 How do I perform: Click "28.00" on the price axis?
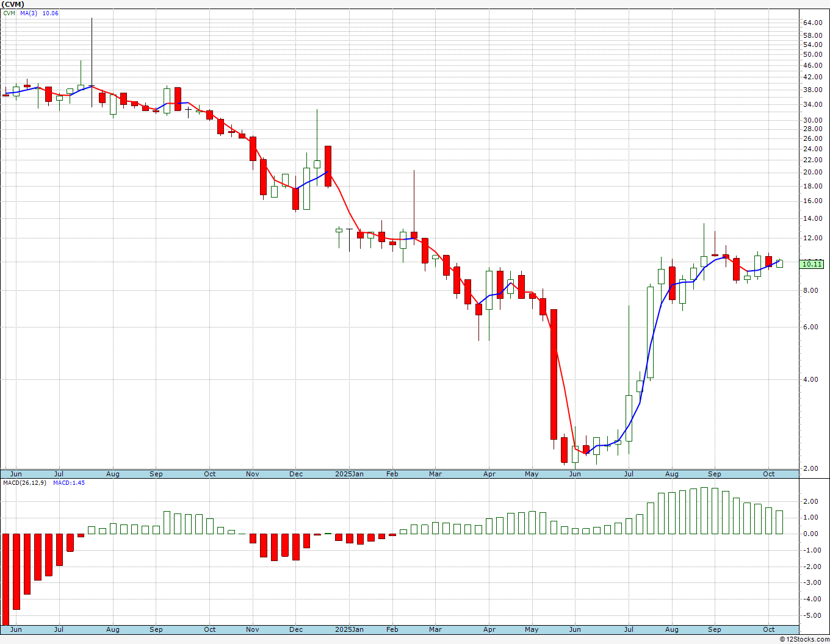coord(812,129)
